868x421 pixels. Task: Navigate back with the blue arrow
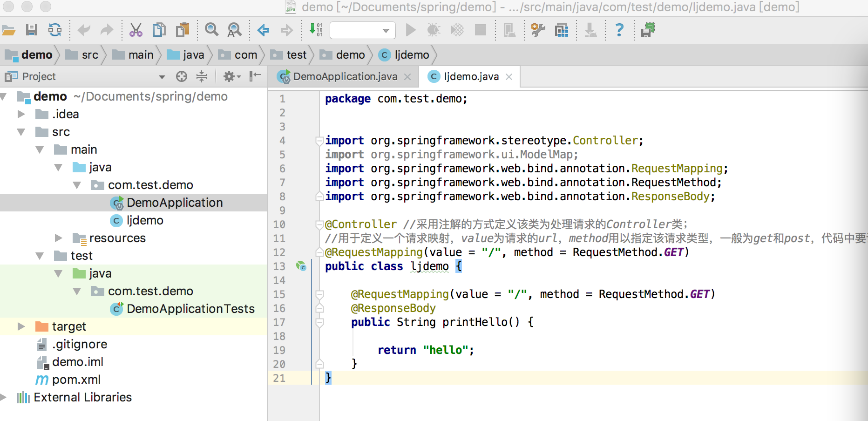(x=264, y=30)
